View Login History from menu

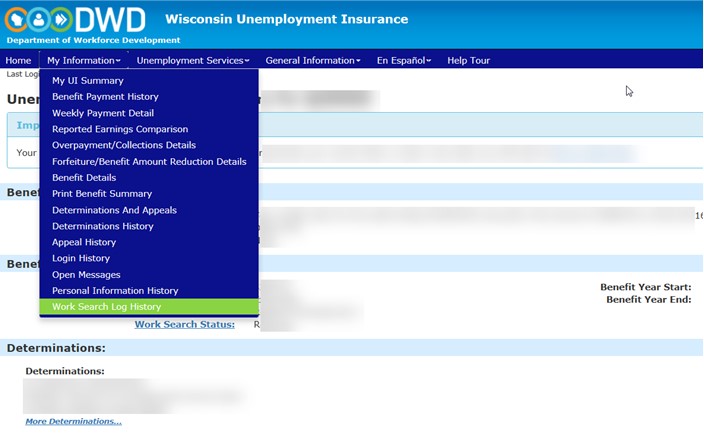[81, 258]
